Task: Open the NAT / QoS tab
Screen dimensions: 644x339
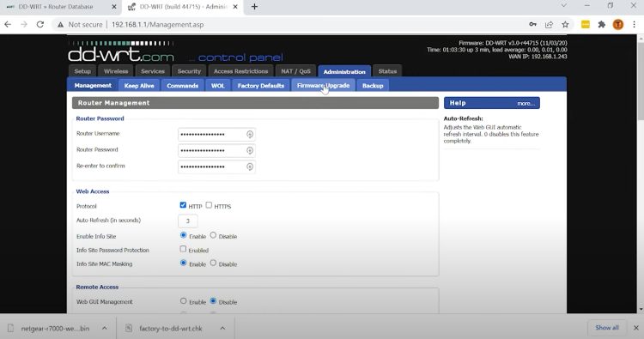Action: coord(295,71)
